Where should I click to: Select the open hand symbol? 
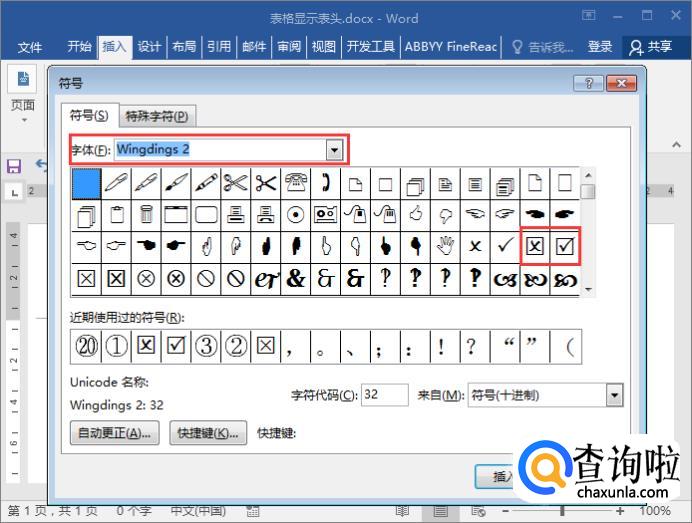(445, 246)
